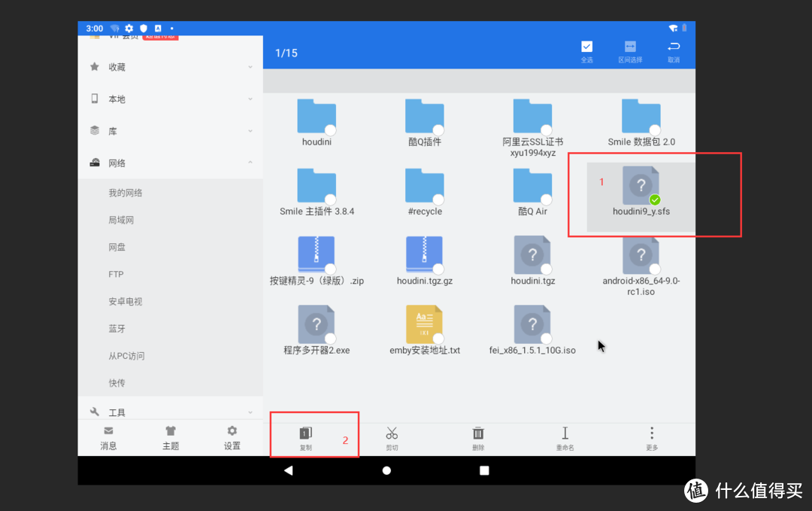Click the android-x86_64-9.0-rc1.iso file icon

[x=641, y=254]
